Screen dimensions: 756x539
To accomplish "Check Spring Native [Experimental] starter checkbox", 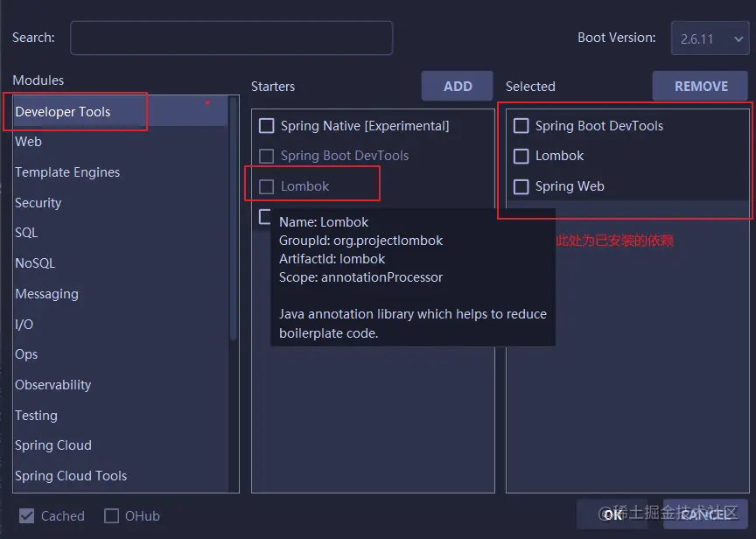I will coord(267,126).
